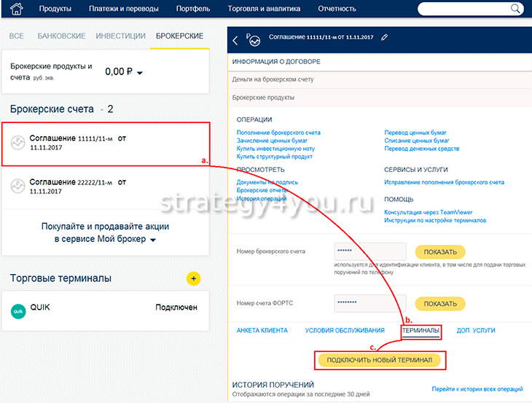This screenshot has width=532, height=403.
Task: Switch to the ИНВЕСТИЦИИ tab
Action: click(x=120, y=36)
